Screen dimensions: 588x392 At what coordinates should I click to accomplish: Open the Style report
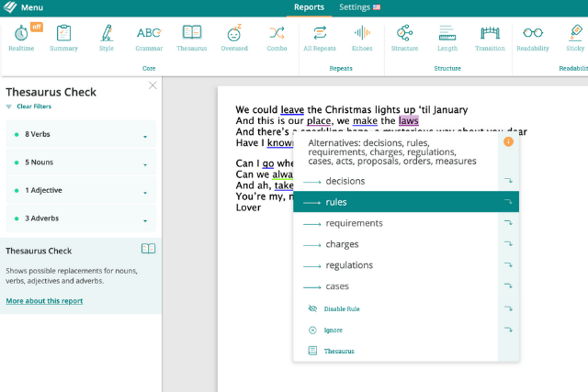107,38
